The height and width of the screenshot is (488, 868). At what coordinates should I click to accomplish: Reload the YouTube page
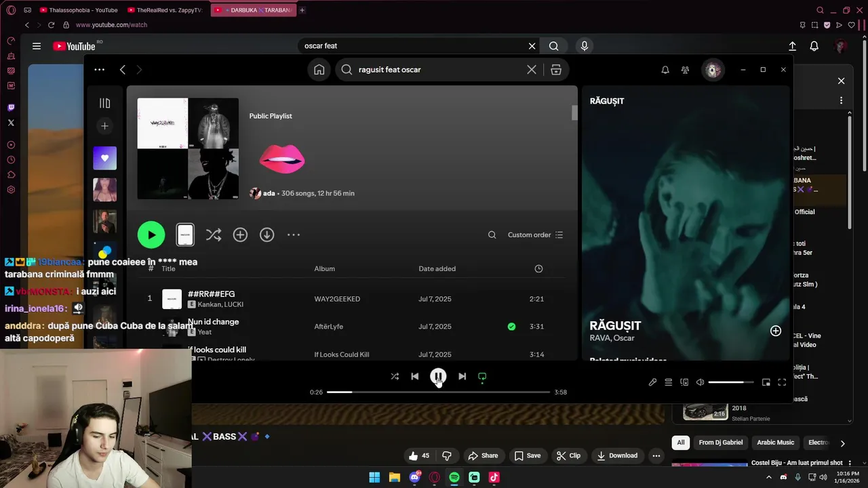coord(51,25)
